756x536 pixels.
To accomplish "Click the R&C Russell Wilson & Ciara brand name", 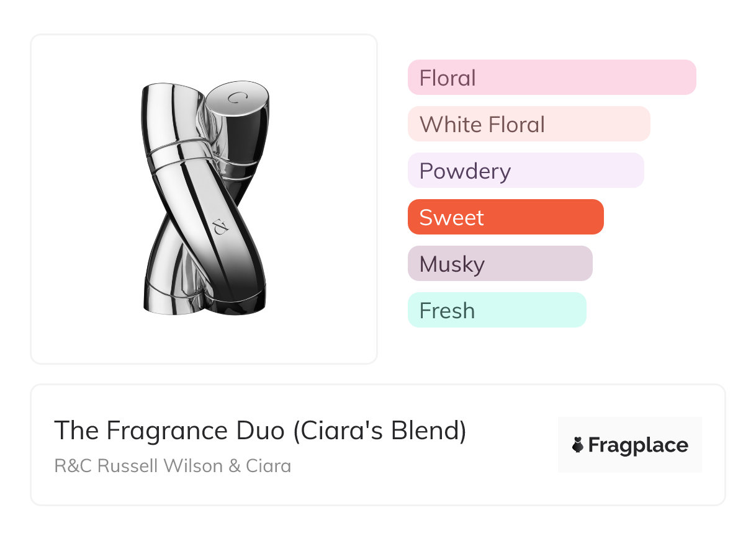I will click(x=173, y=465).
